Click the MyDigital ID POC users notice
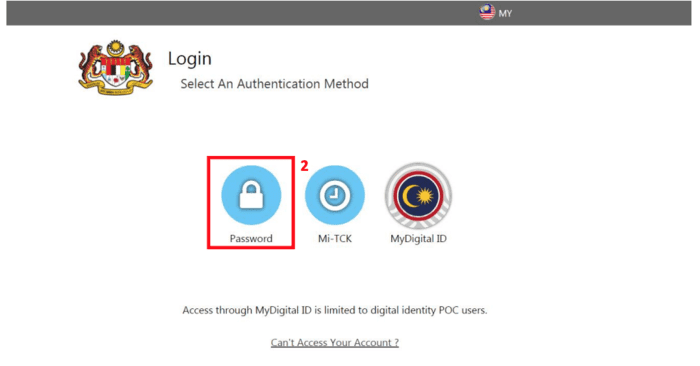The width and height of the screenshot is (700, 366). 334,310
